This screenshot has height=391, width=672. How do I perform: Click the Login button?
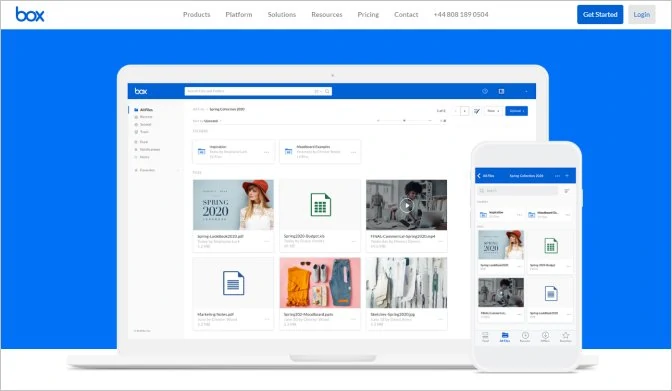pos(642,15)
